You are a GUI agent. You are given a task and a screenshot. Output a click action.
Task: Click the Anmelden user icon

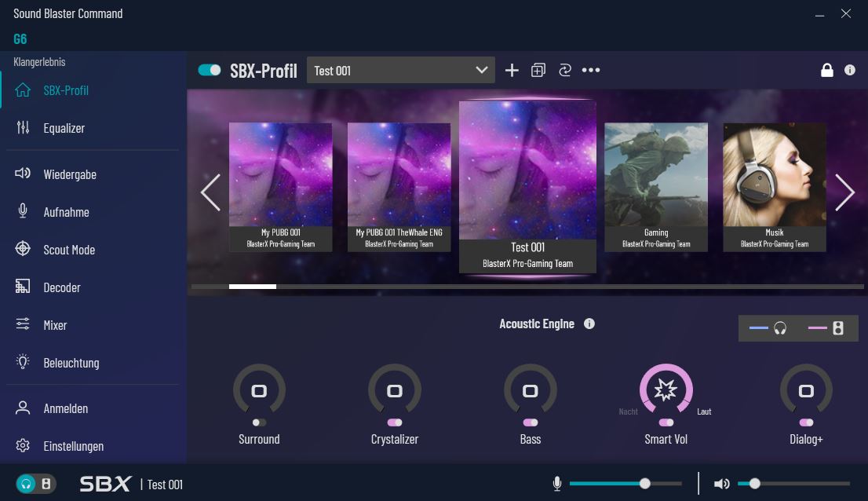coord(23,408)
